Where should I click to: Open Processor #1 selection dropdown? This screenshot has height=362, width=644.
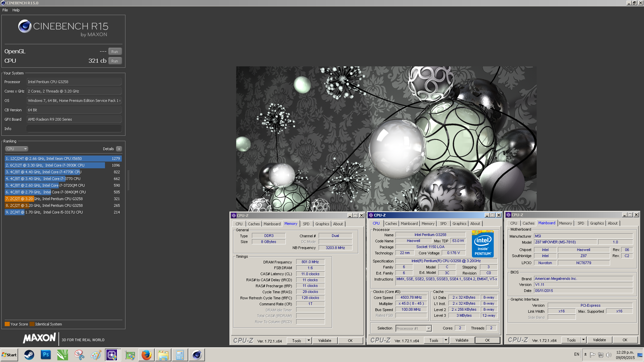414,328
